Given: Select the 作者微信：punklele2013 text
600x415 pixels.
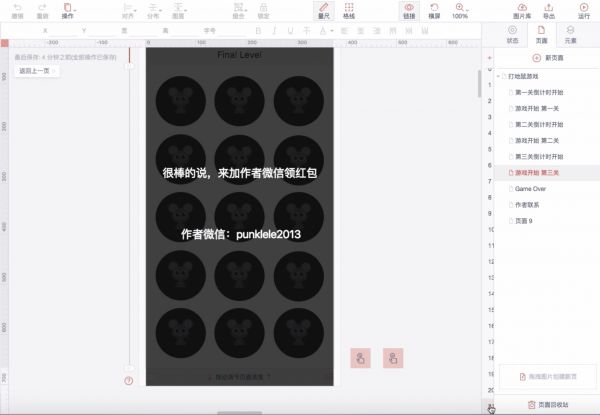Looking at the screenshot, I should [x=241, y=234].
